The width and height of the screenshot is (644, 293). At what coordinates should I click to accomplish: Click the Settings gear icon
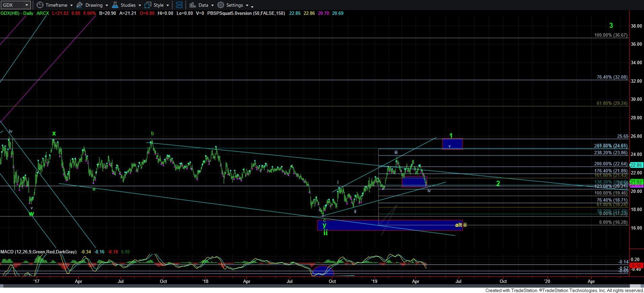click(221, 5)
